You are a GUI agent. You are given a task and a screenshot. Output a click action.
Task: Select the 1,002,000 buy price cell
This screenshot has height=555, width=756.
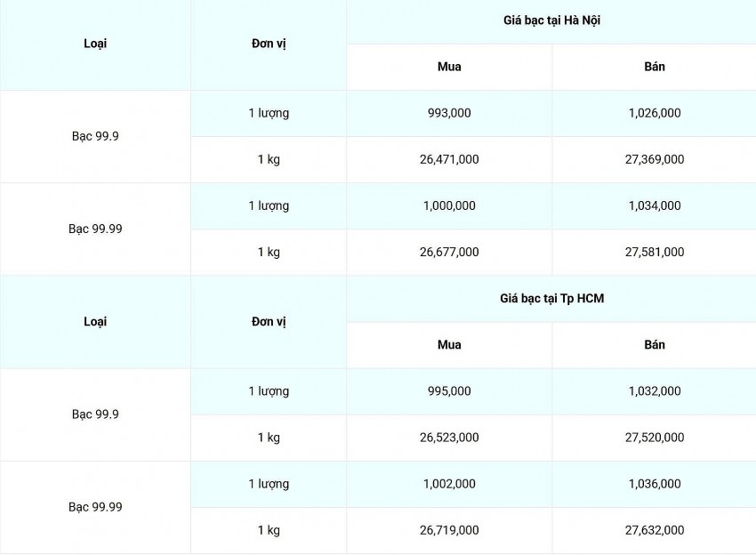coord(449,484)
